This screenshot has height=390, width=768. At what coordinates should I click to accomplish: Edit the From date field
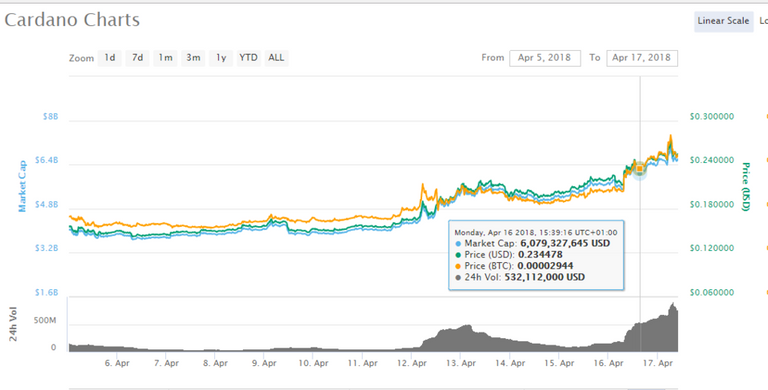[545, 58]
